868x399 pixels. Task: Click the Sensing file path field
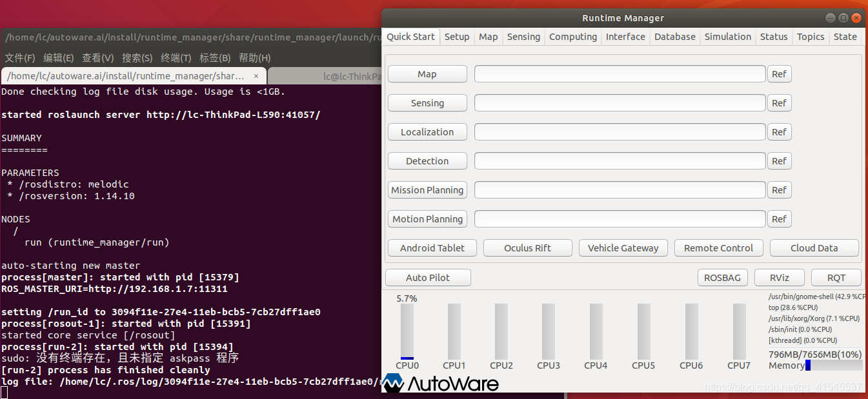(620, 103)
